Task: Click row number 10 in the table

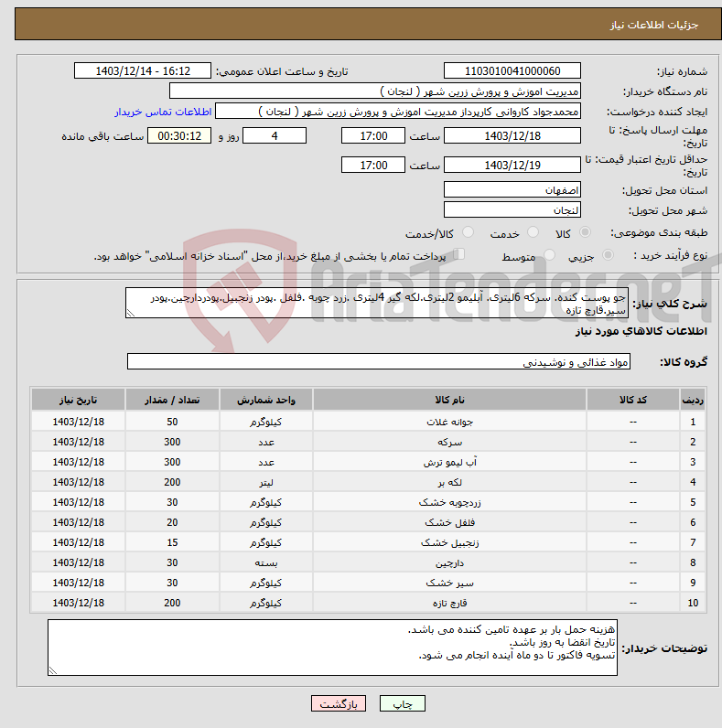Action: pyautogui.click(x=693, y=603)
